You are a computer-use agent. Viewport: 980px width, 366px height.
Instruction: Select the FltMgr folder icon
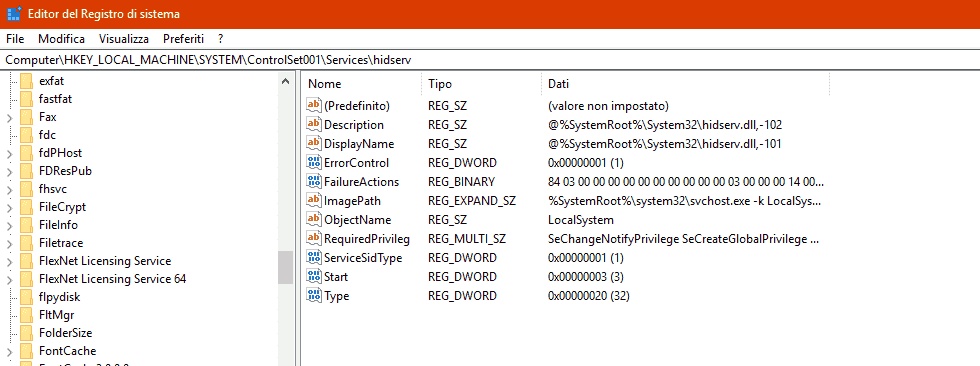point(26,315)
